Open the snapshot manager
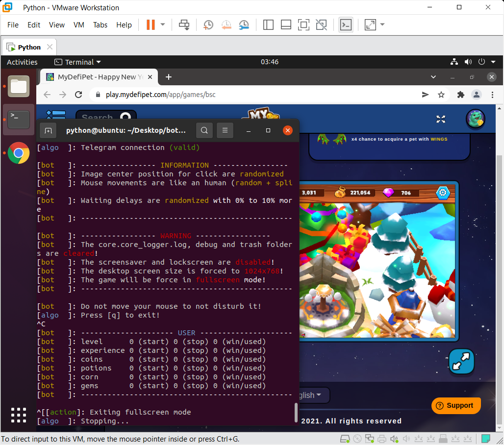The height and width of the screenshot is (445, 504). click(x=244, y=25)
